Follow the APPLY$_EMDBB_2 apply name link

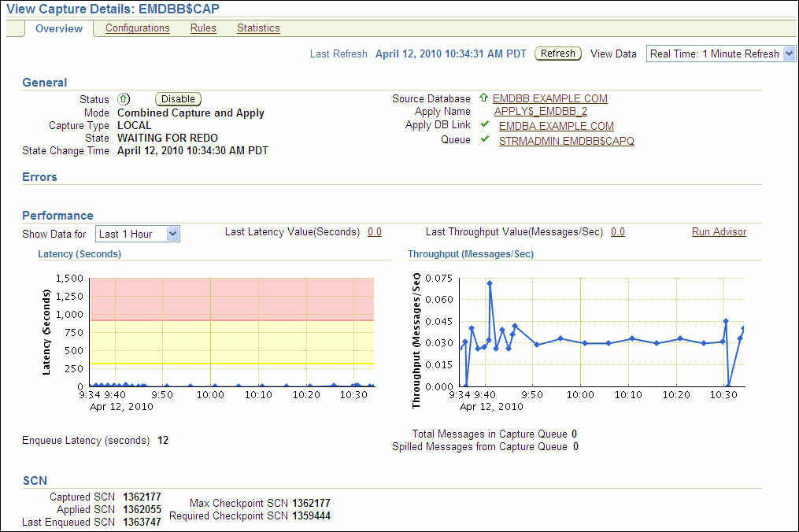pyautogui.click(x=540, y=112)
